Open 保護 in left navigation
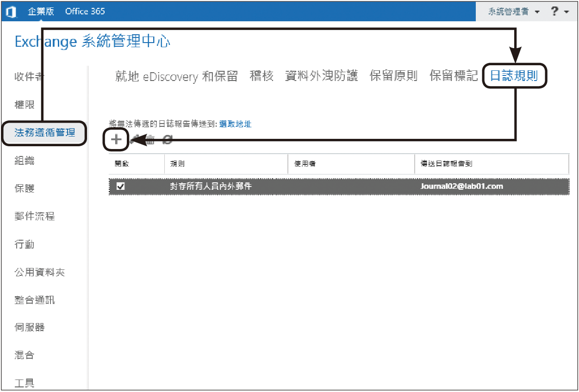 [x=25, y=188]
